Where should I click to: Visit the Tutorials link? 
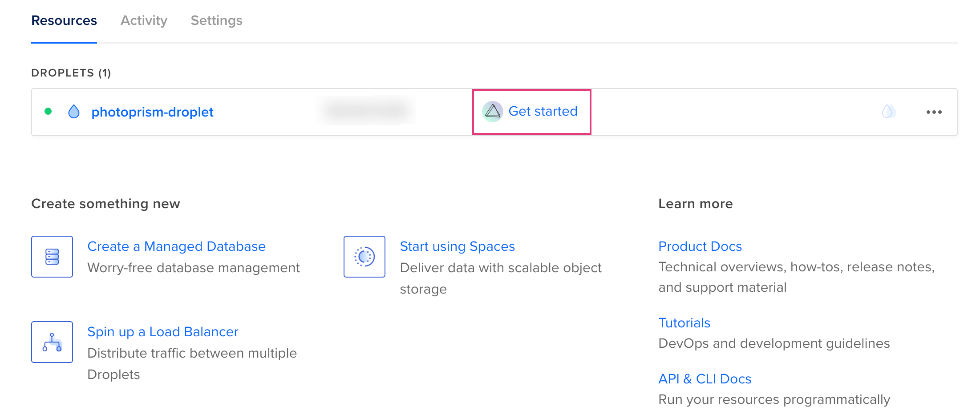[684, 323]
